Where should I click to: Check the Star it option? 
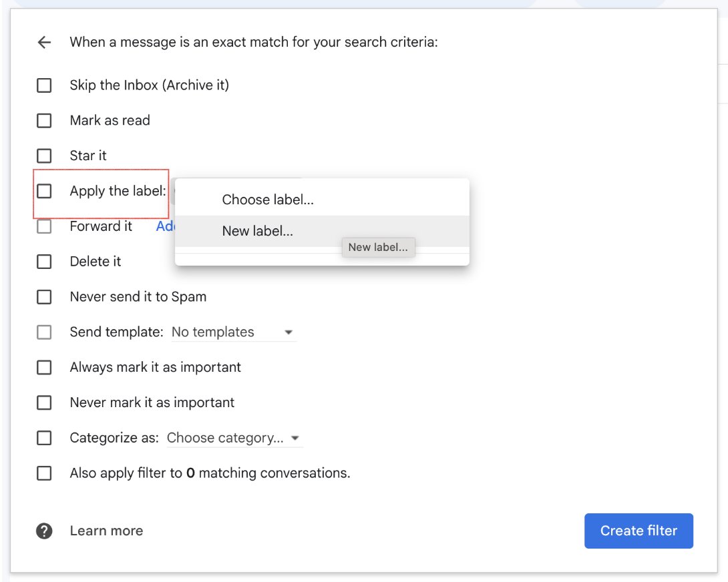click(x=43, y=156)
